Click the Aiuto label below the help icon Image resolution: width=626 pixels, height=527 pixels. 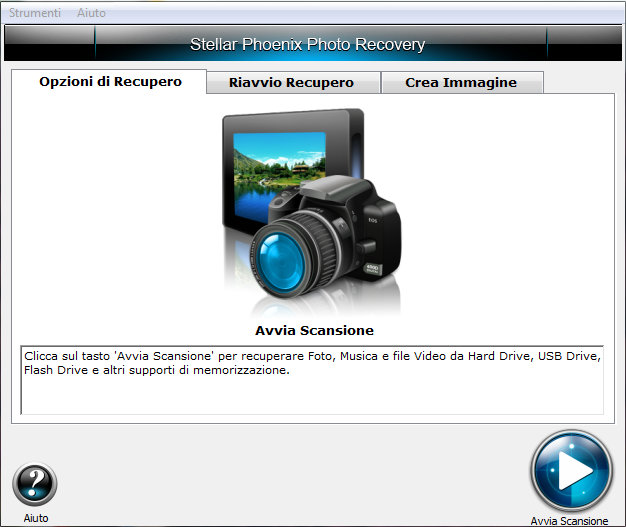pyautogui.click(x=36, y=518)
